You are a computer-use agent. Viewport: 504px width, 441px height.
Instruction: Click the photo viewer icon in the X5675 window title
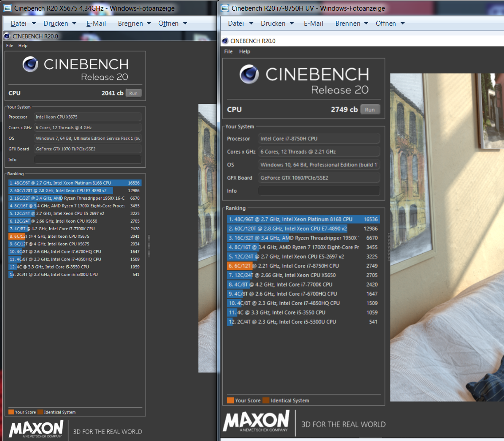[8, 8]
